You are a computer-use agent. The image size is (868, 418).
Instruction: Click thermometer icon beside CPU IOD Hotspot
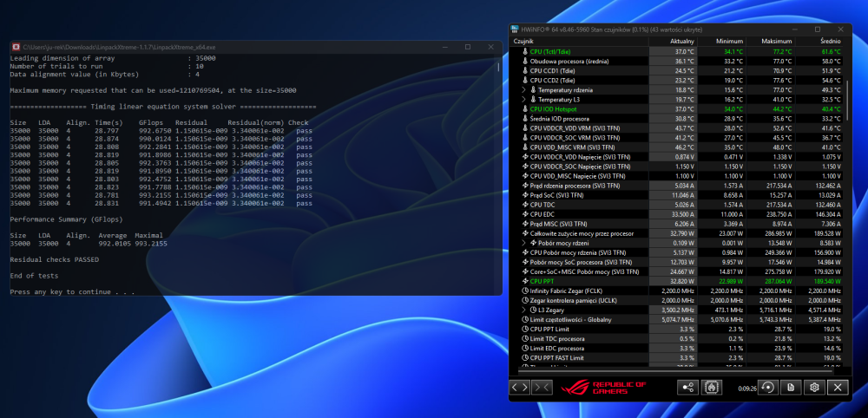coord(525,109)
